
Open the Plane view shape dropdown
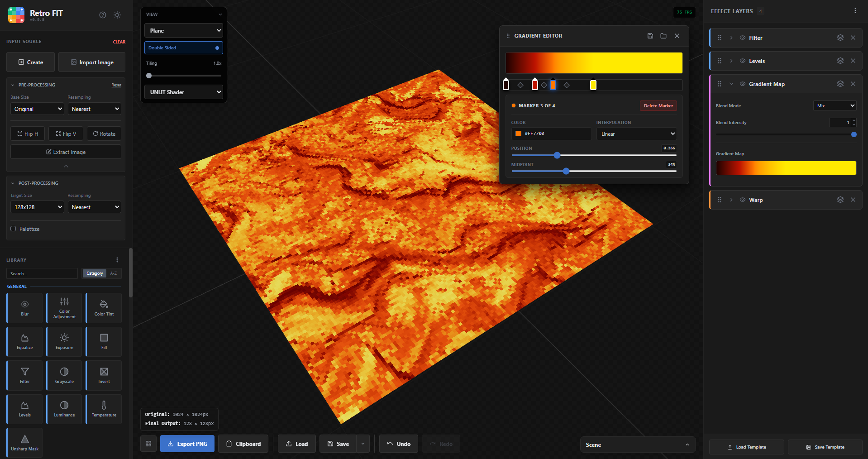pyautogui.click(x=184, y=31)
